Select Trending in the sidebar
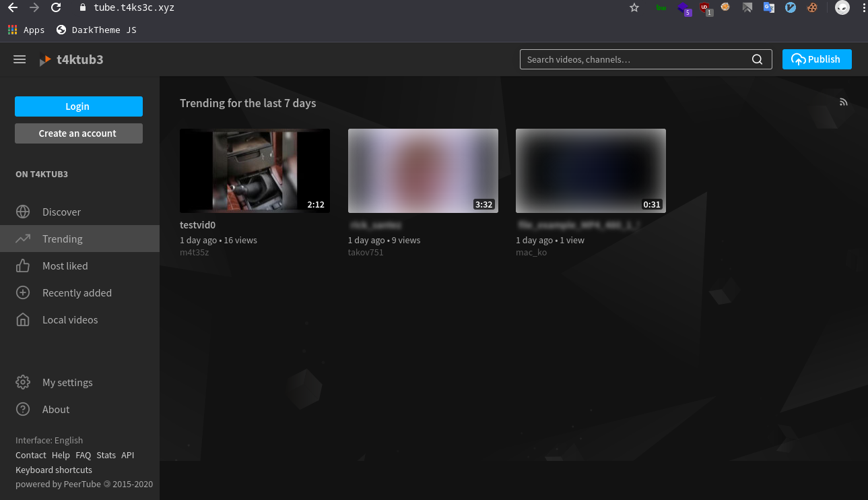The height and width of the screenshot is (500, 868). (x=62, y=239)
